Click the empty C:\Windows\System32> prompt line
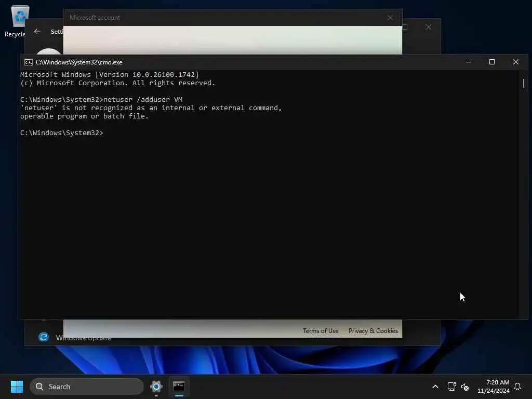 62,132
